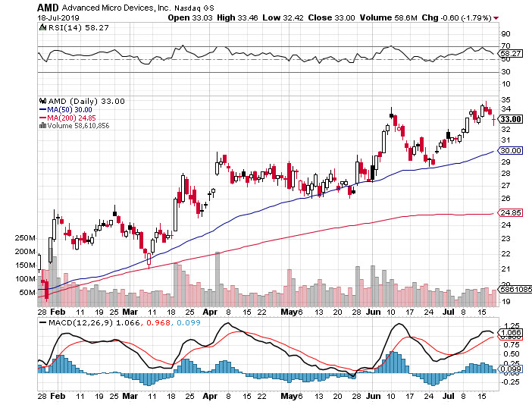Click the blue MA(50) line swatch
This screenshot has height=405, width=532.
[42, 110]
